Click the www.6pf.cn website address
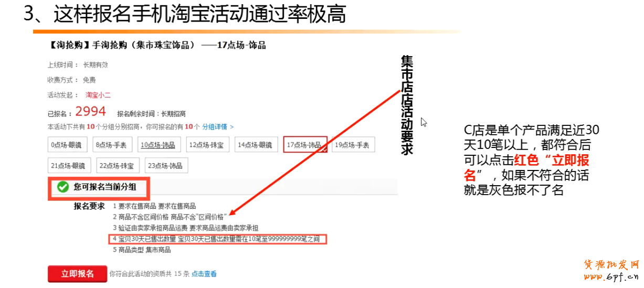The height and width of the screenshot is (288, 644). tap(611, 276)
